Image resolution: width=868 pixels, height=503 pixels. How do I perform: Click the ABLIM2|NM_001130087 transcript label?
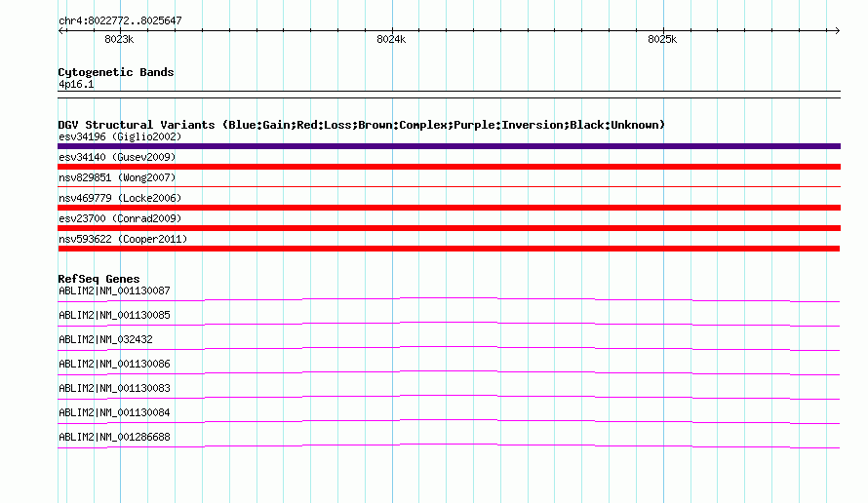click(x=114, y=290)
